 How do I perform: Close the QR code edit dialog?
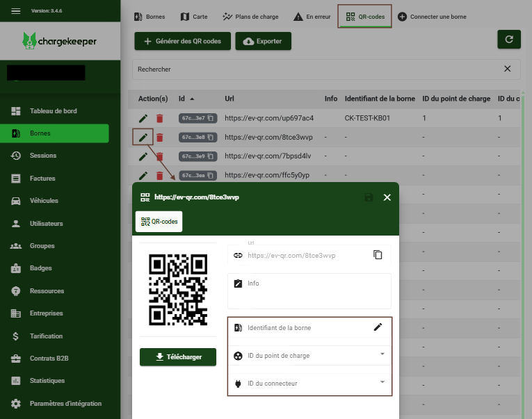point(387,197)
